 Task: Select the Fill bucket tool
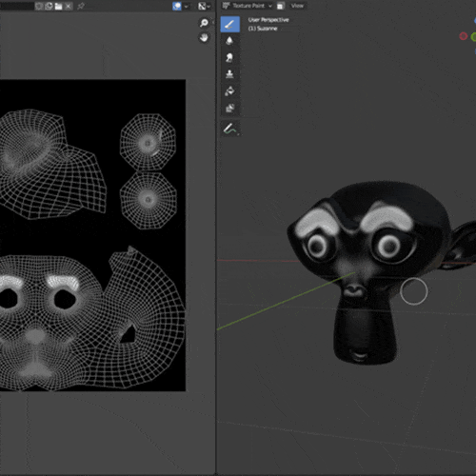229,91
